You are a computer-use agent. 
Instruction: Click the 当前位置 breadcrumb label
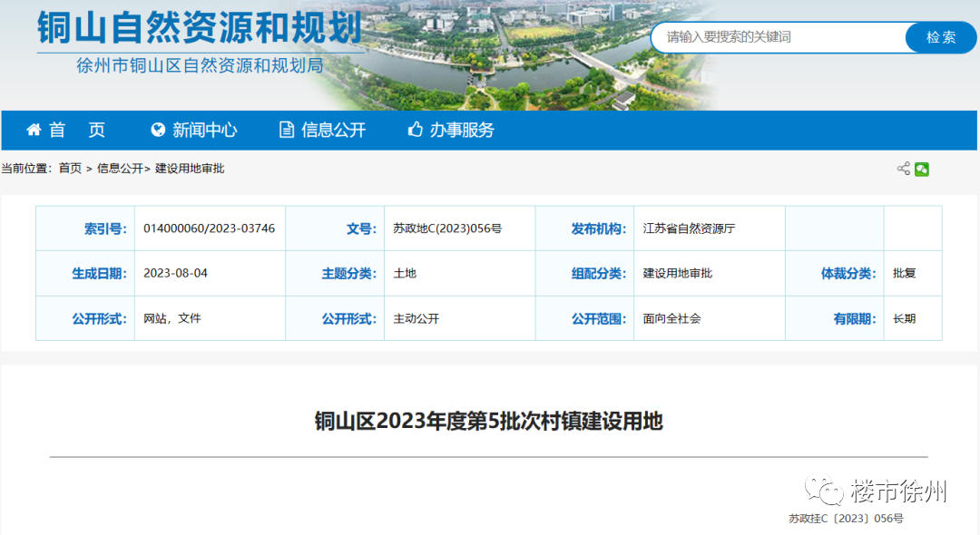pyautogui.click(x=26, y=169)
